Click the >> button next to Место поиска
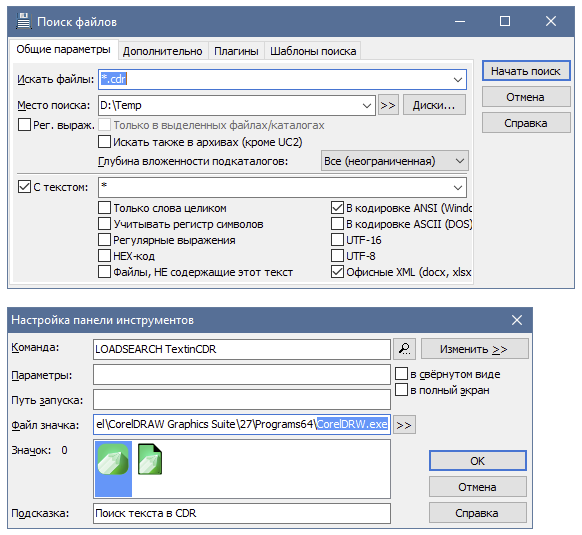The height and width of the screenshot is (535, 582). [x=388, y=105]
